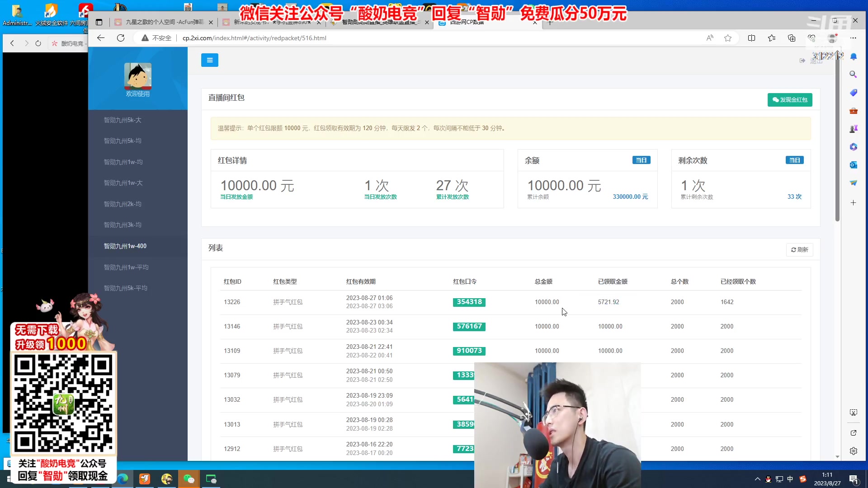The height and width of the screenshot is (488, 868).
Task: Add sidebar app plus icon
Action: point(853,203)
